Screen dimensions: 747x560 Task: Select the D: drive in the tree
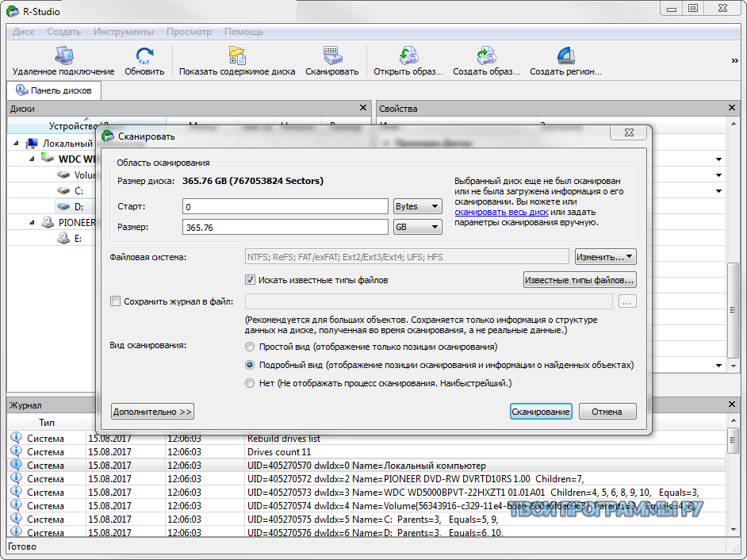click(79, 207)
